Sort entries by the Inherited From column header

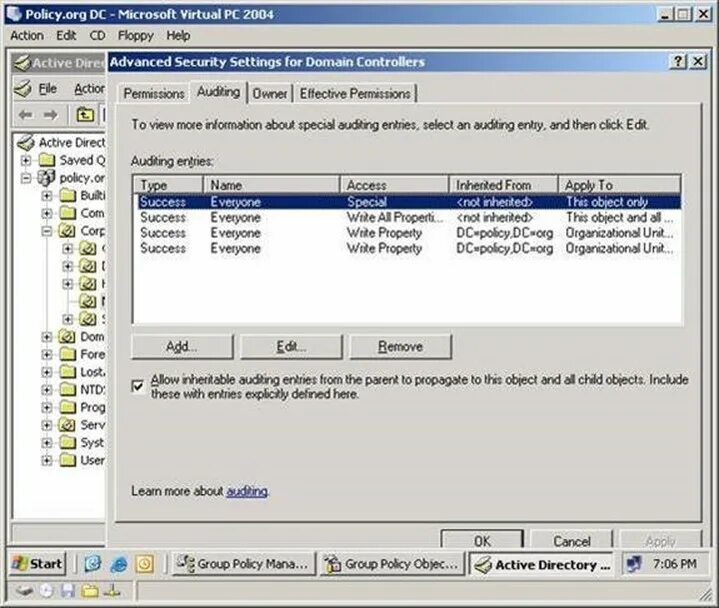pos(503,185)
